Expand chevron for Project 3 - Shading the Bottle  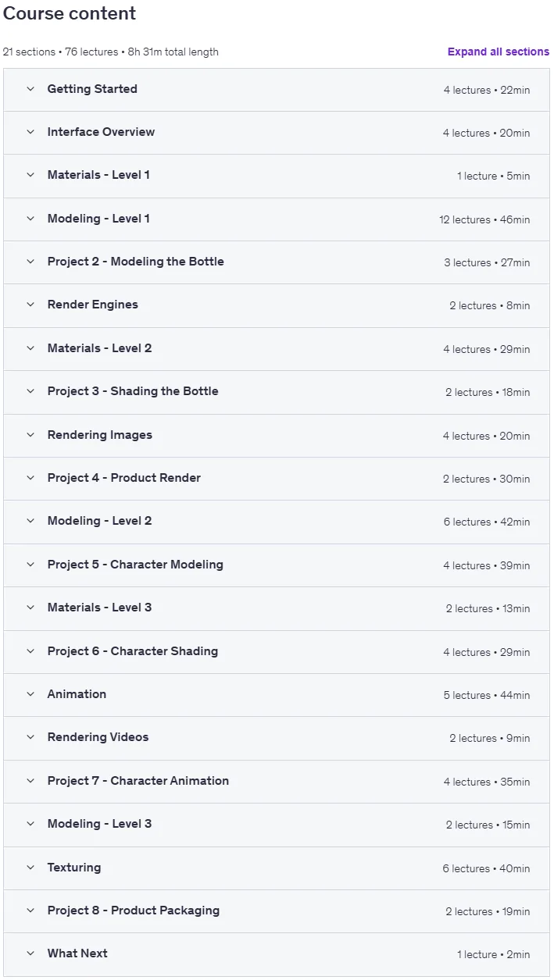30,391
